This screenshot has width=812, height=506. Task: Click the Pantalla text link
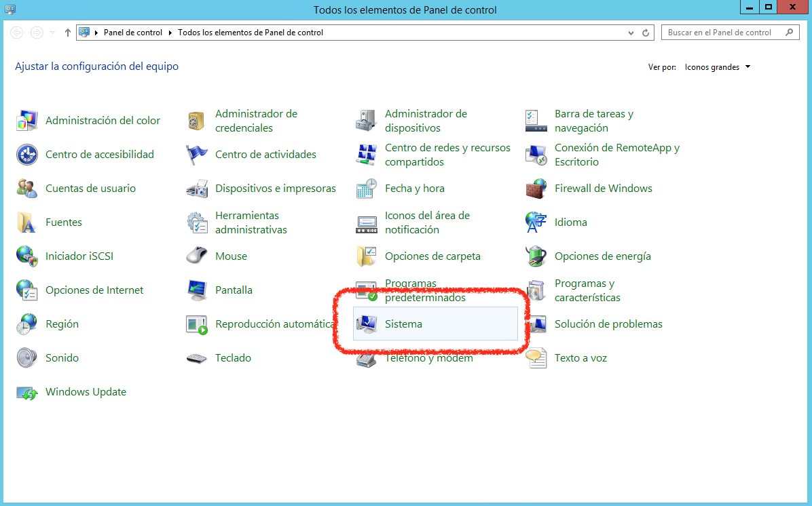point(234,290)
